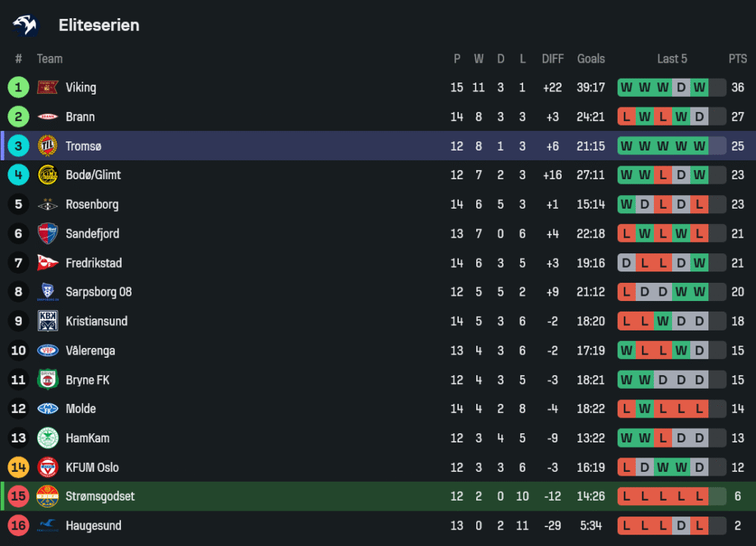Click the Viking club crest
Image resolution: width=756 pixels, height=546 pixels.
48,88
